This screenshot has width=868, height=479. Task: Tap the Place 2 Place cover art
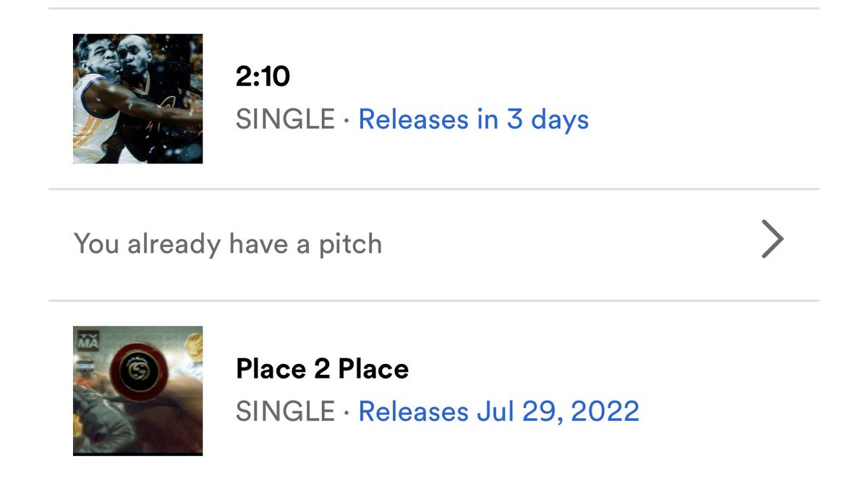coord(137,391)
